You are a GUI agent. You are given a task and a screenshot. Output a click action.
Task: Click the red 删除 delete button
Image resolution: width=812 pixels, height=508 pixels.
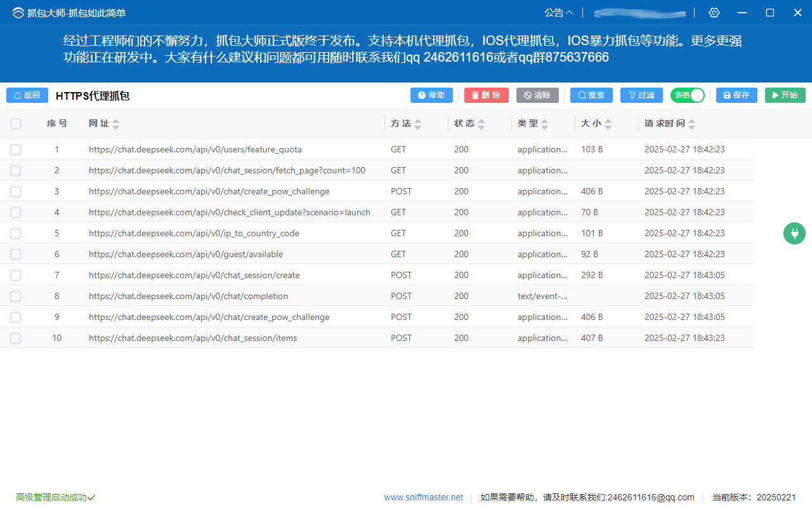[487, 95]
